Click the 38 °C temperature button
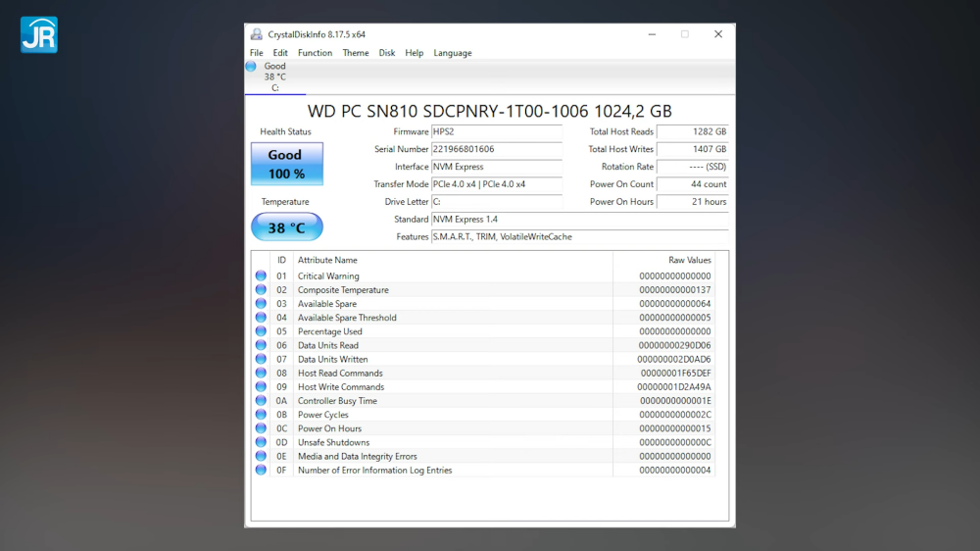 [286, 227]
